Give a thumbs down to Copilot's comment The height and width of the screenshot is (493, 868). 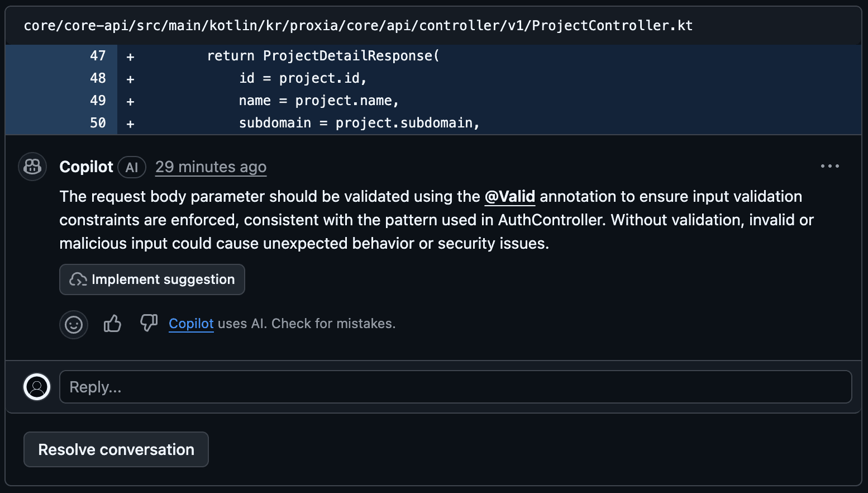pos(149,323)
